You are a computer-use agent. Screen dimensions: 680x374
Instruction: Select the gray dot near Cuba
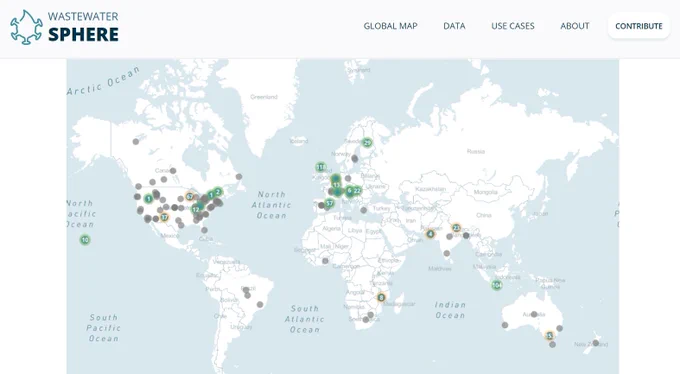click(204, 230)
